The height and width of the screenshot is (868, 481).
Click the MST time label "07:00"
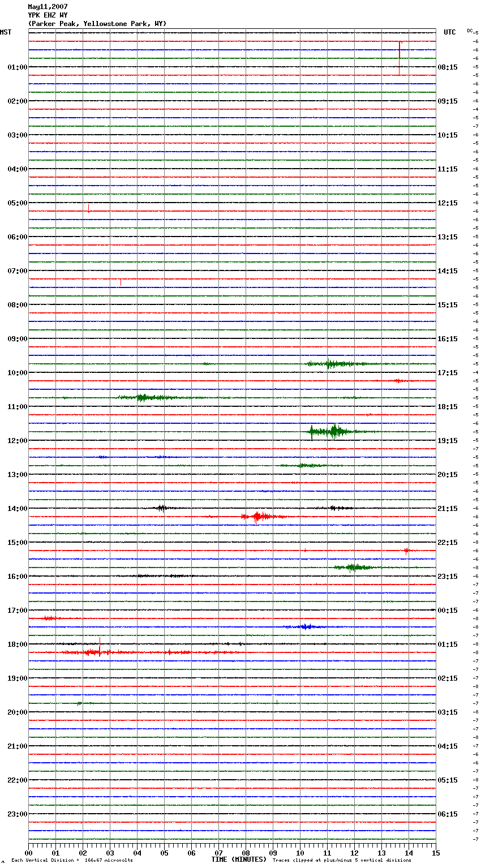(x=17, y=271)
